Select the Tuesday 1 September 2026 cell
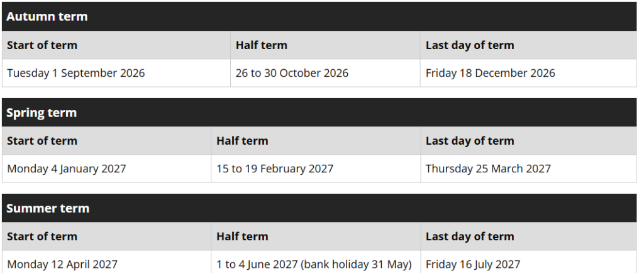The image size is (644, 273). coord(116,73)
